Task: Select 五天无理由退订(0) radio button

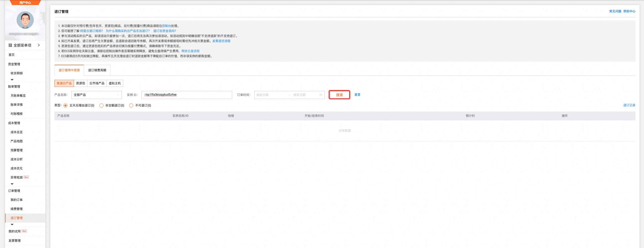Action: 65,105
